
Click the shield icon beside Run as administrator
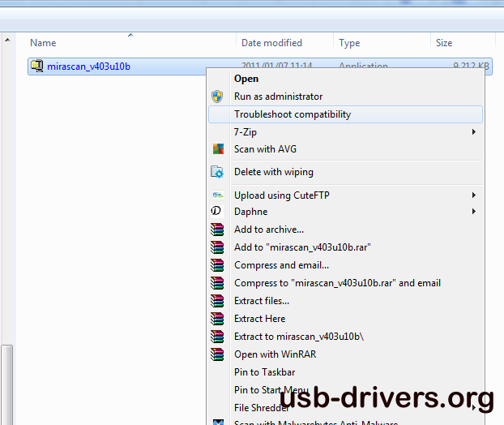pos(217,97)
